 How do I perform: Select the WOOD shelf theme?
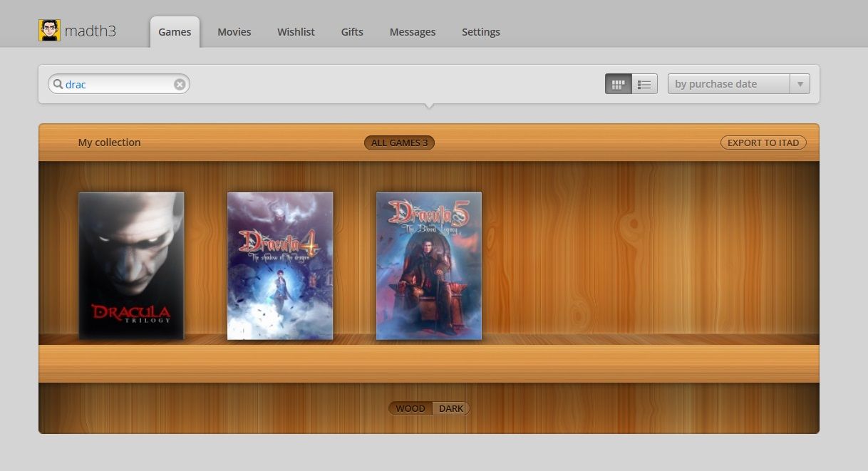tap(410, 408)
